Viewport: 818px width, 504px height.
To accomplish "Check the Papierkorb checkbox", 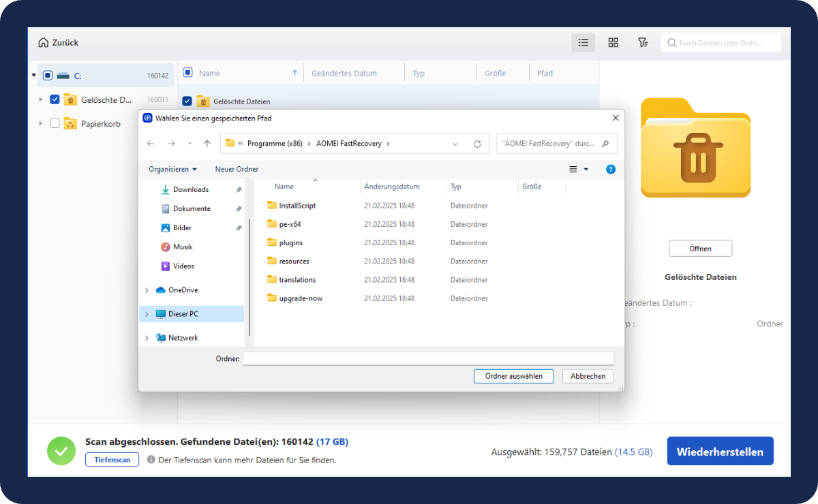I will point(55,123).
